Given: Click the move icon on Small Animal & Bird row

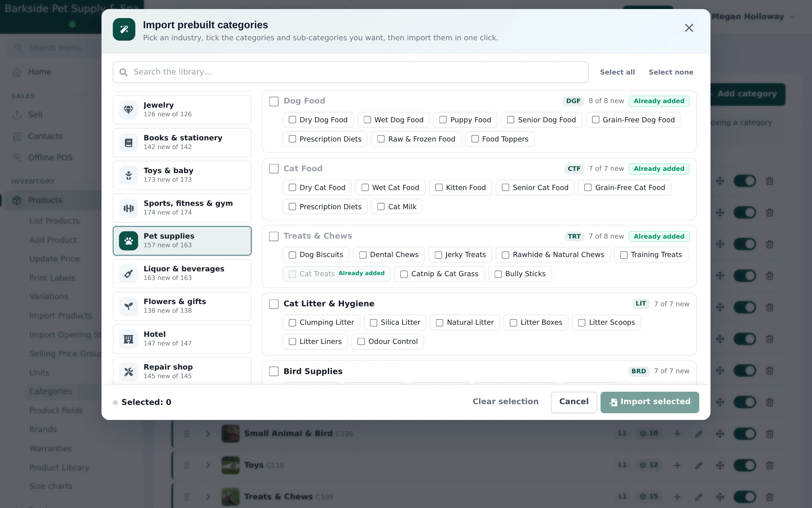Looking at the screenshot, I should (x=720, y=434).
